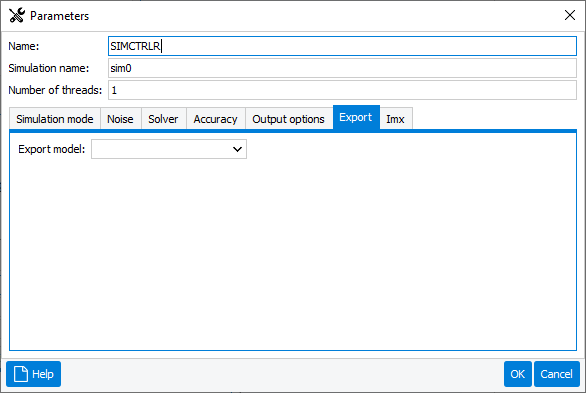The height and width of the screenshot is (393, 586).
Task: Confirm parameters with OK
Action: (x=518, y=374)
